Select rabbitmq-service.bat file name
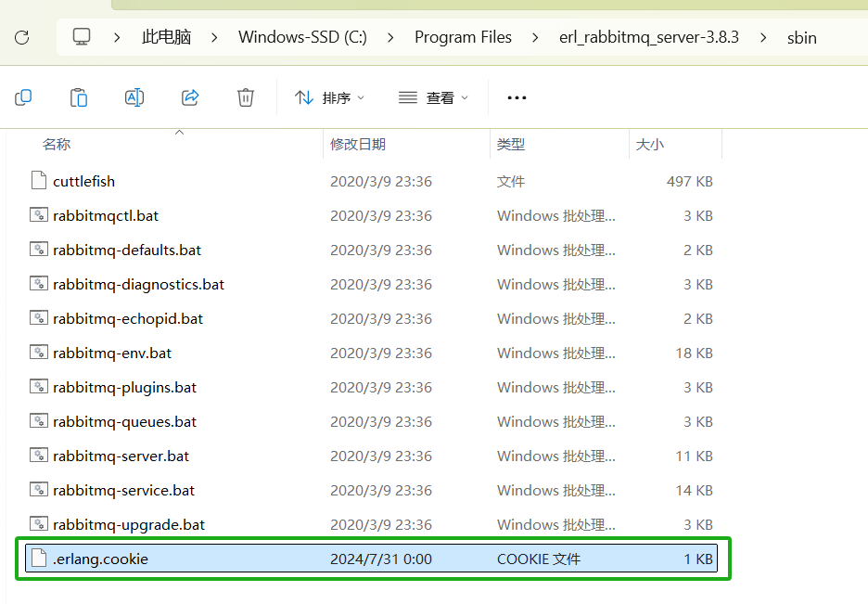Viewport: 868px width, 604px height. pos(124,491)
